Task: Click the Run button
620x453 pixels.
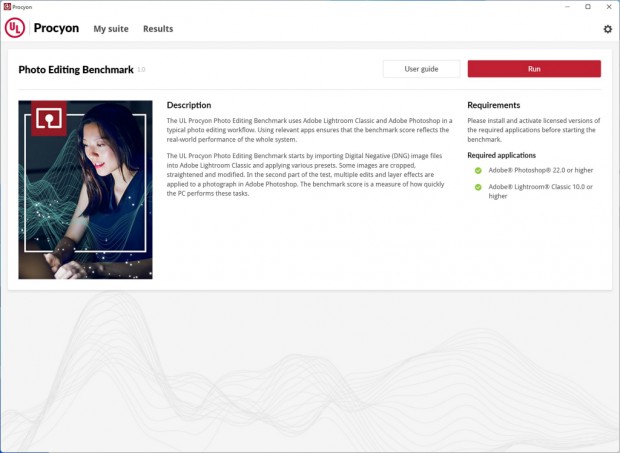Action: [x=534, y=69]
